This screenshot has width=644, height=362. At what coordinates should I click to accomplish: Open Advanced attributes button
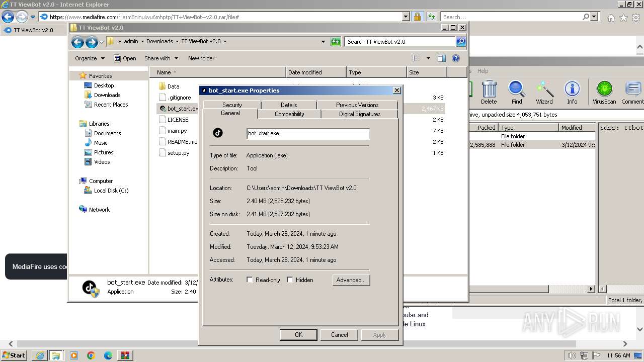pyautogui.click(x=351, y=280)
